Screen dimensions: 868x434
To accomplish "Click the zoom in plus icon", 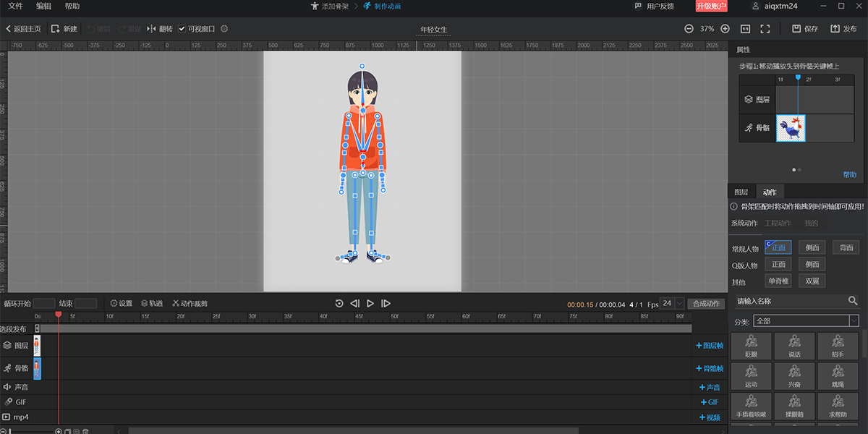I will pos(726,29).
